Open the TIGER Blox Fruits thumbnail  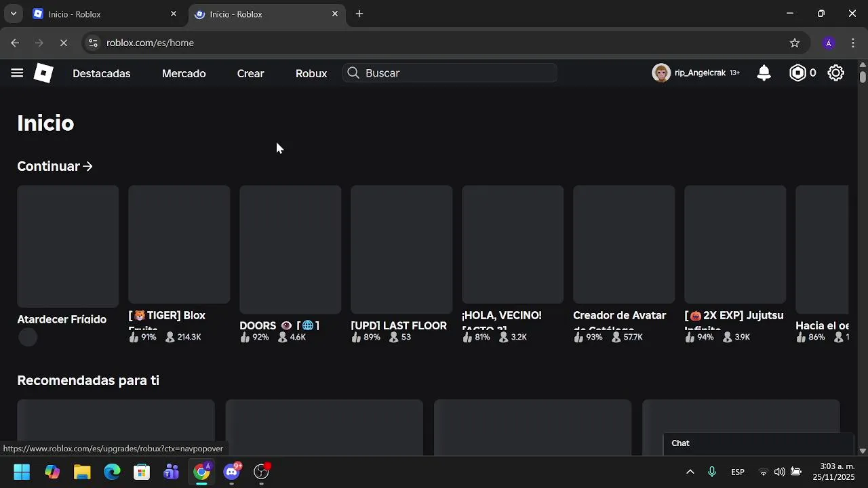pyautogui.click(x=179, y=245)
